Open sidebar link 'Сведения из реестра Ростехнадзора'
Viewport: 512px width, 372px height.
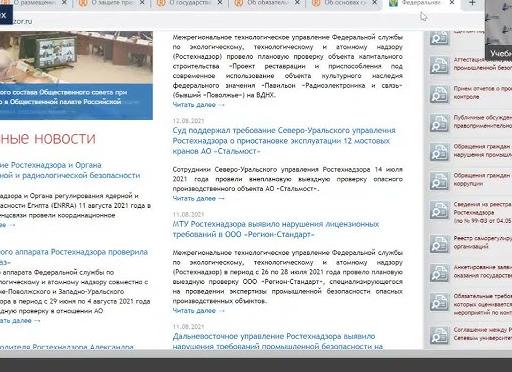point(482,212)
